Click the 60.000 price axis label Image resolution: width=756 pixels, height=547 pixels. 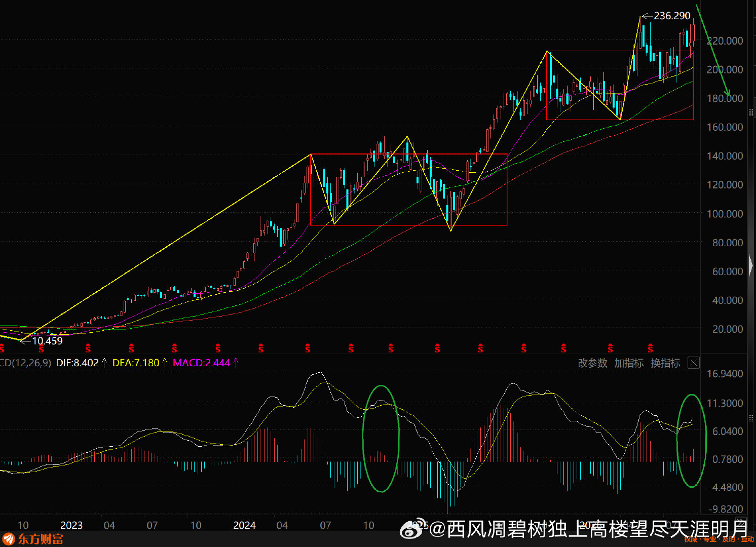coord(728,271)
